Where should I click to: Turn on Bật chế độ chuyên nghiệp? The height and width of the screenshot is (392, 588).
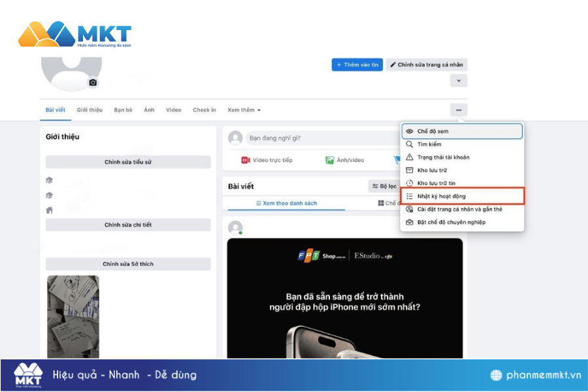462,222
